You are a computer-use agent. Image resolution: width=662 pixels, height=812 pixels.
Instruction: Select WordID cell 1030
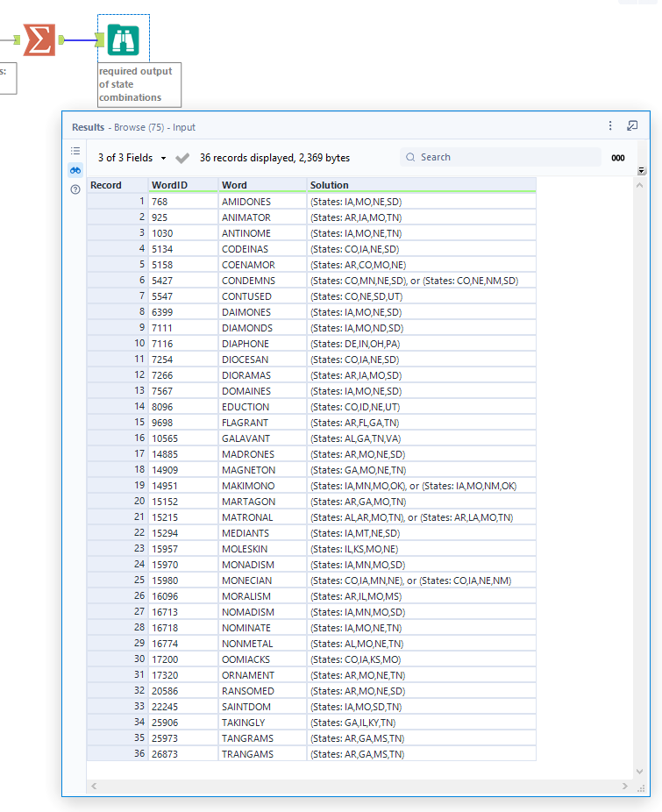coord(183,233)
